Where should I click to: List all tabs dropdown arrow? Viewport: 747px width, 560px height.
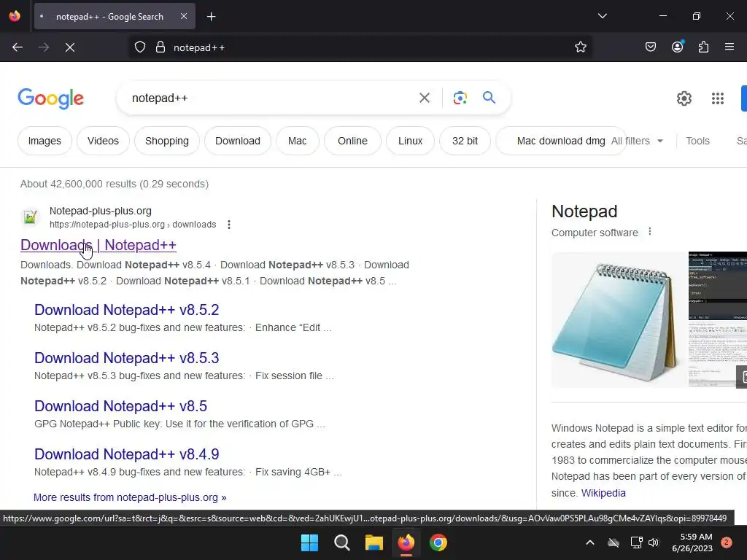(602, 16)
